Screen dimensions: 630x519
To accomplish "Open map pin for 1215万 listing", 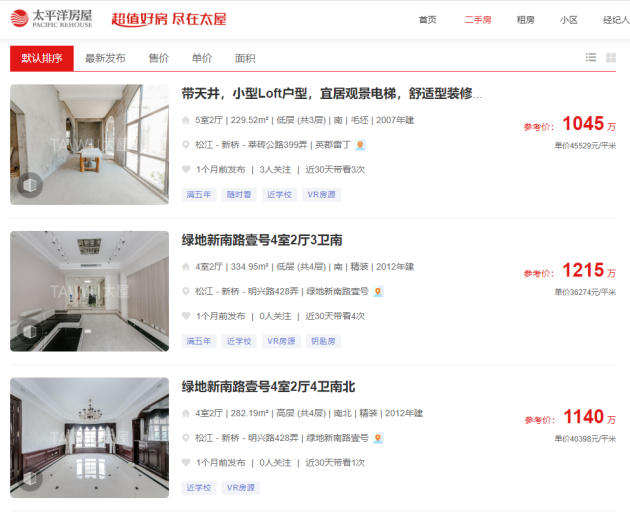I will [378, 292].
